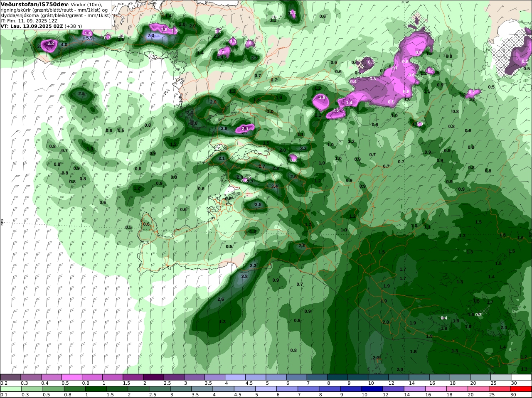Click the 20W longitude label
Screen dimensions: 532x398
(405, 2)
